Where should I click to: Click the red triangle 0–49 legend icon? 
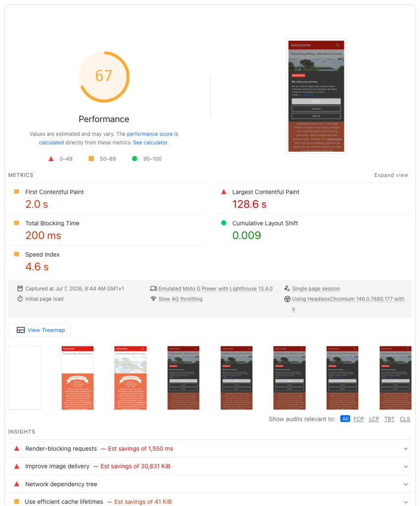(51, 159)
